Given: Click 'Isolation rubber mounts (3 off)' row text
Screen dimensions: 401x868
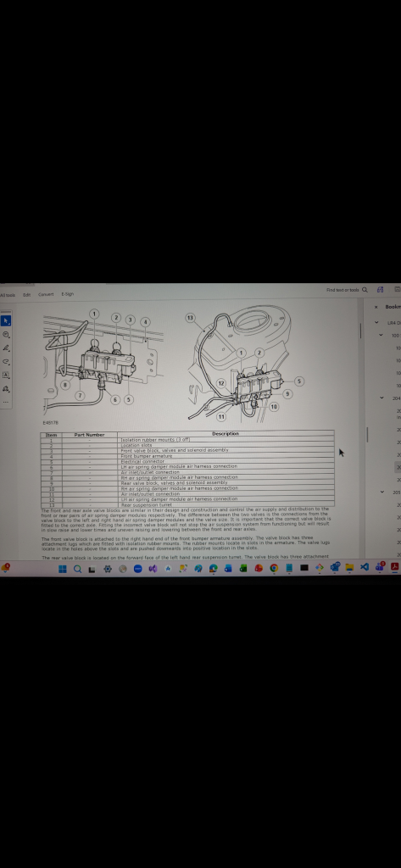Looking at the screenshot, I should point(155,440).
